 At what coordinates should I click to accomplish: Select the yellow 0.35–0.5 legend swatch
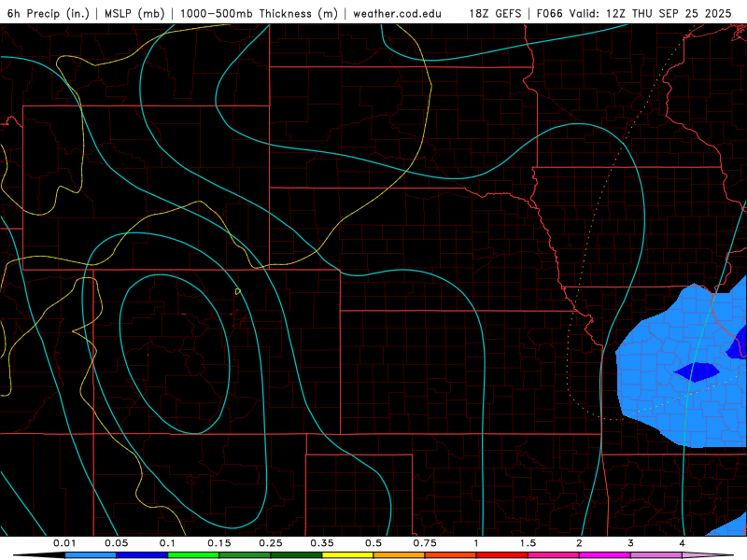pos(347,555)
